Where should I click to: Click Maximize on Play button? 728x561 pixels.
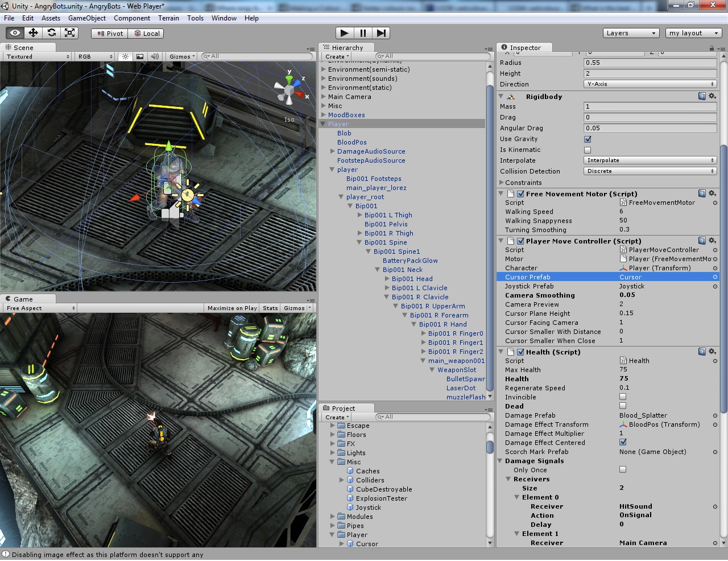(x=232, y=308)
